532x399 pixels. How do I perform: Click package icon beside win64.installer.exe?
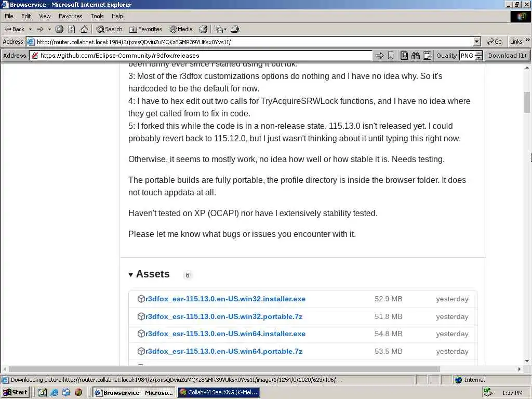[141, 334]
